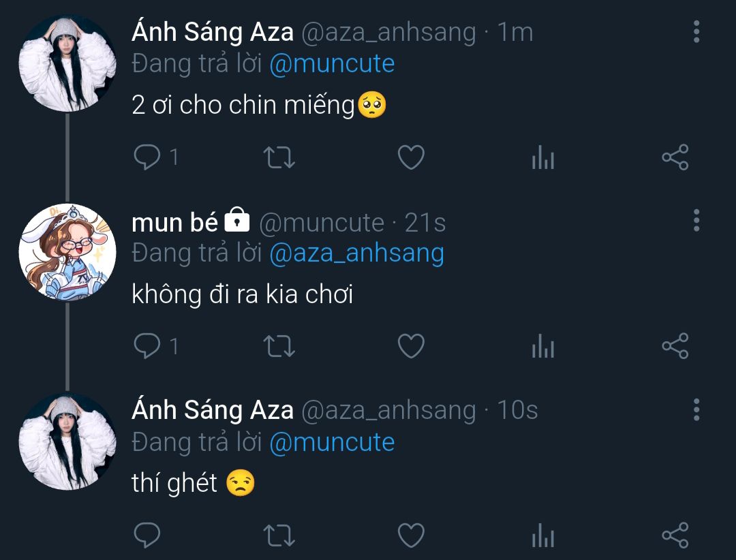
Task: Reply to the "thí ghét" tweet
Action: pos(146,535)
